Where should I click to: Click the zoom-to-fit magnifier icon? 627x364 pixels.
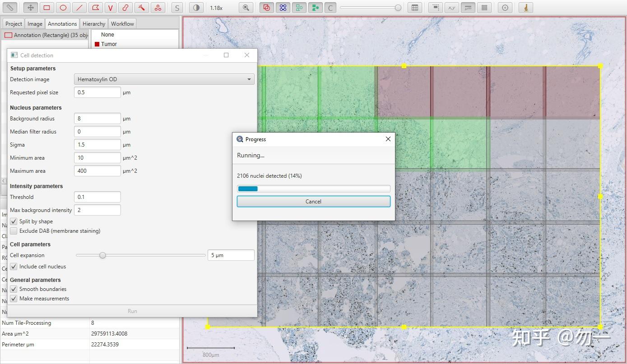point(246,8)
